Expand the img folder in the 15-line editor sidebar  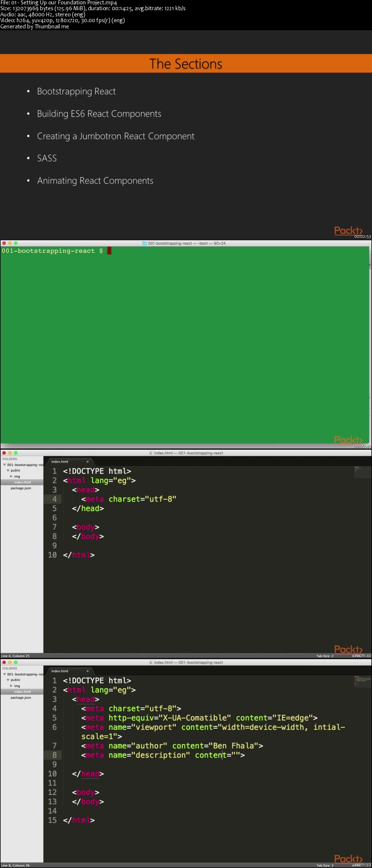(x=11, y=686)
